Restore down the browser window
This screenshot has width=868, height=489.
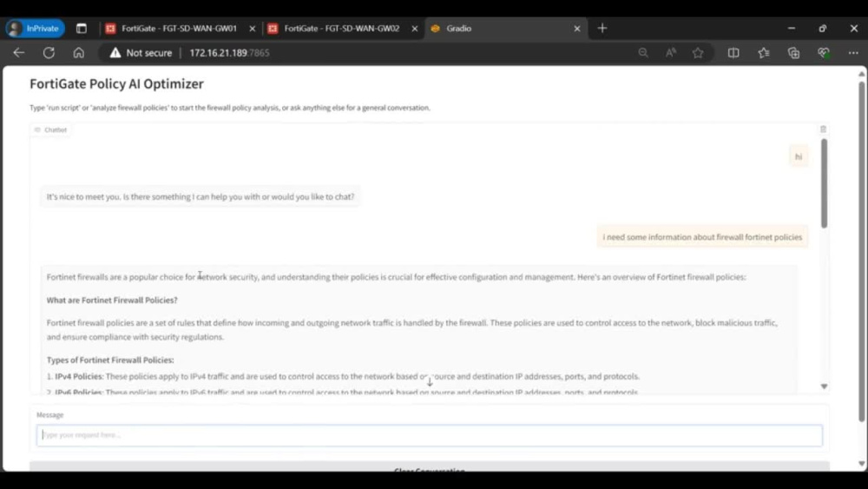tap(823, 29)
